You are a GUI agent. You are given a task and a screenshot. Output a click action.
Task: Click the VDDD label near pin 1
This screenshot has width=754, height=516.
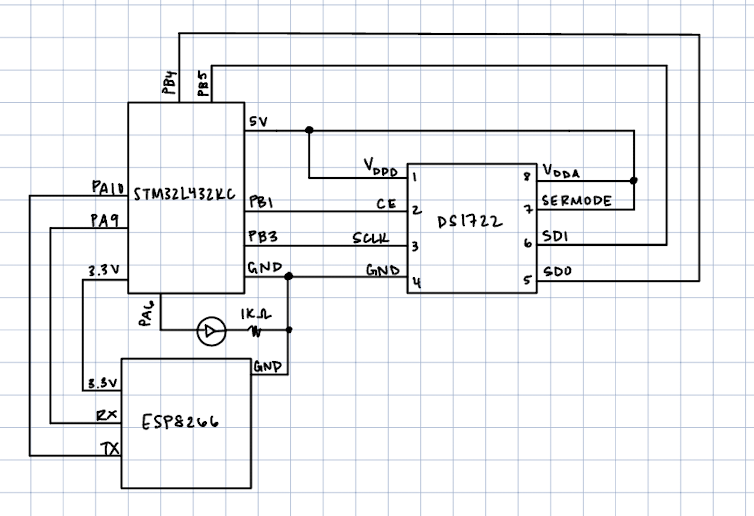[380, 167]
